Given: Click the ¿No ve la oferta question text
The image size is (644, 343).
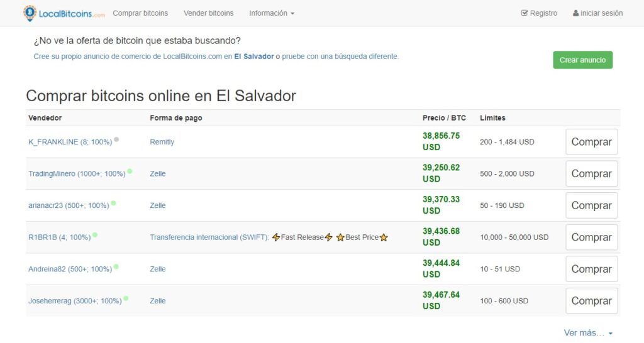Looking at the screenshot, I should pyautogui.click(x=137, y=41).
